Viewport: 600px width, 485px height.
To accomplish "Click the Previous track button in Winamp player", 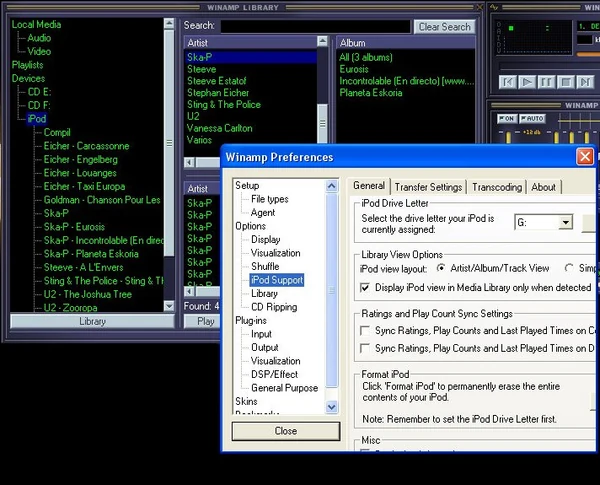I will 507,82.
